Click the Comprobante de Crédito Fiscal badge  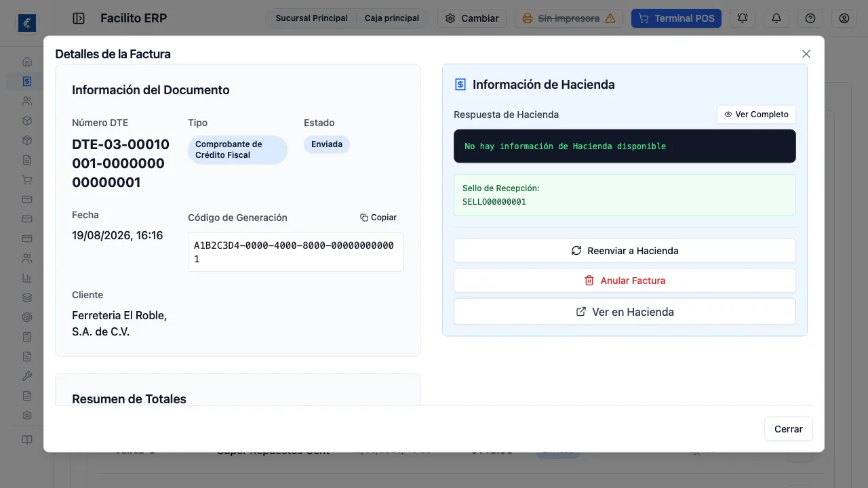tap(237, 150)
